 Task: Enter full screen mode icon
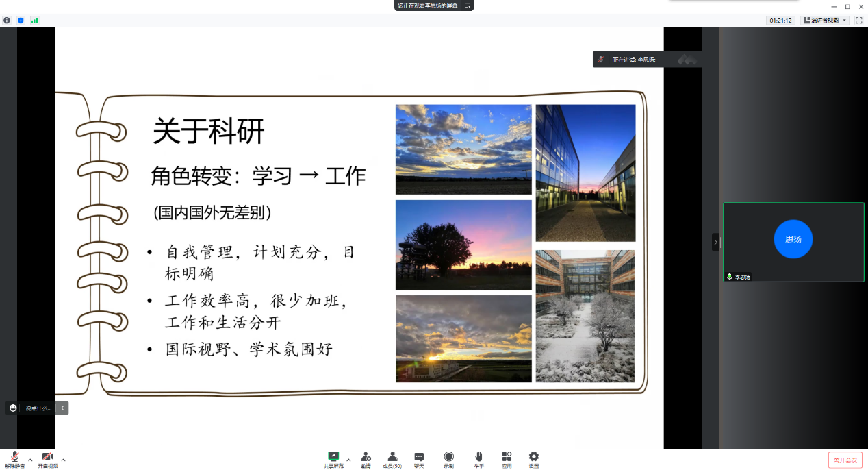pos(858,21)
